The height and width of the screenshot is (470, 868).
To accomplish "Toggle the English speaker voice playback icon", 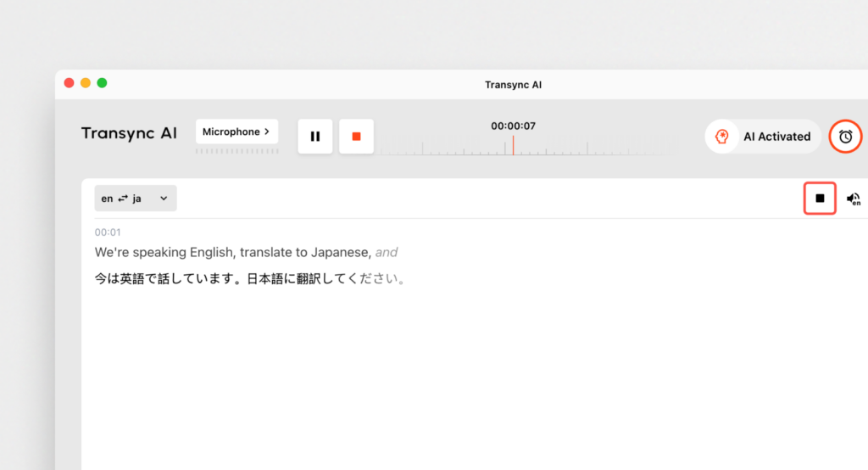I will tap(853, 199).
